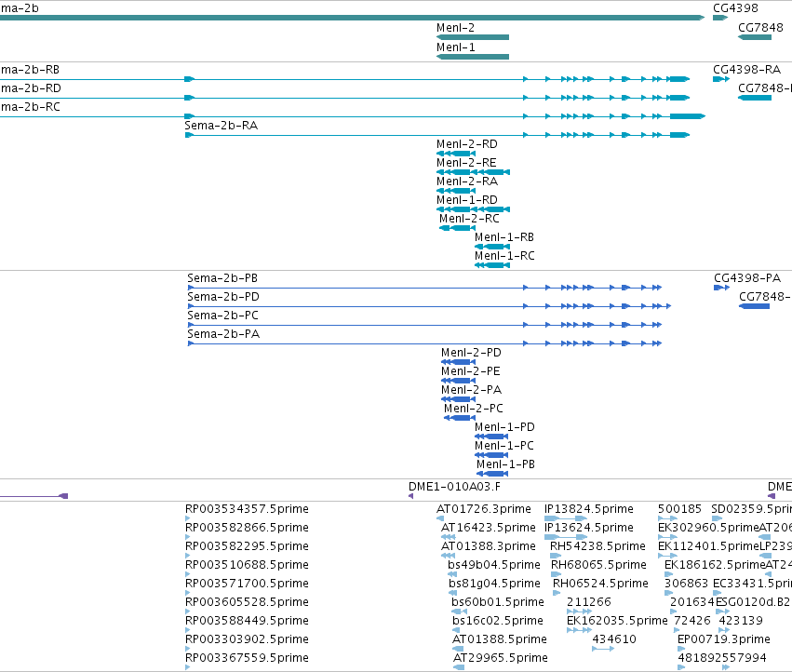
Task: Select the Menl-1 gene bar
Action: tap(472, 57)
